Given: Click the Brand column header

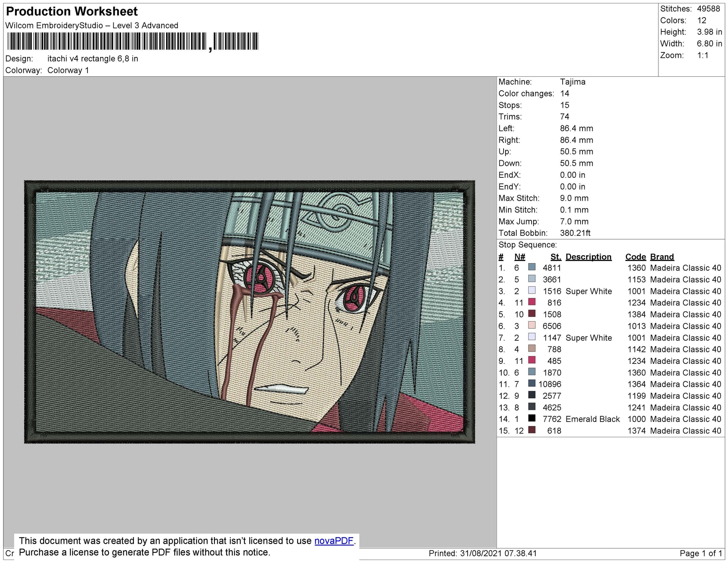Looking at the screenshot, I should click(662, 257).
